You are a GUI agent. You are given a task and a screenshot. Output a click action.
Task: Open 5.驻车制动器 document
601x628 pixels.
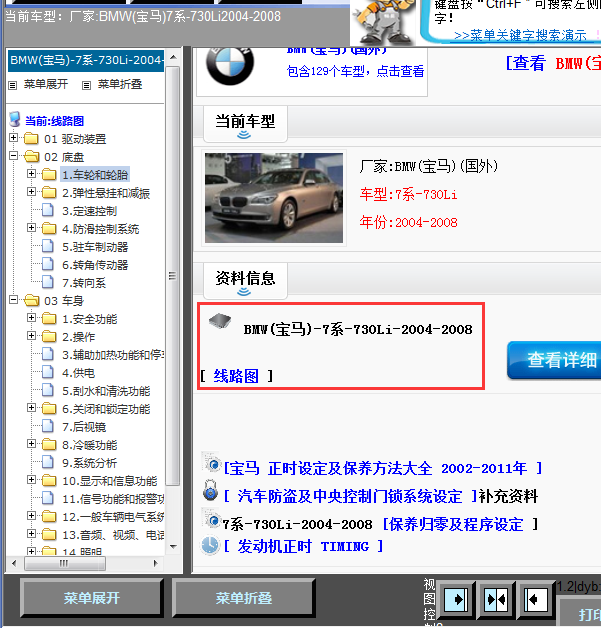pos(95,247)
